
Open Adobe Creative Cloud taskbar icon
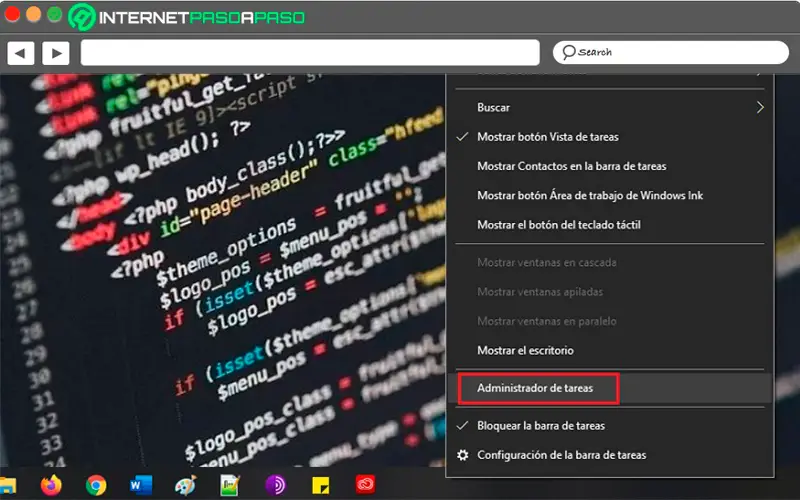click(365, 485)
